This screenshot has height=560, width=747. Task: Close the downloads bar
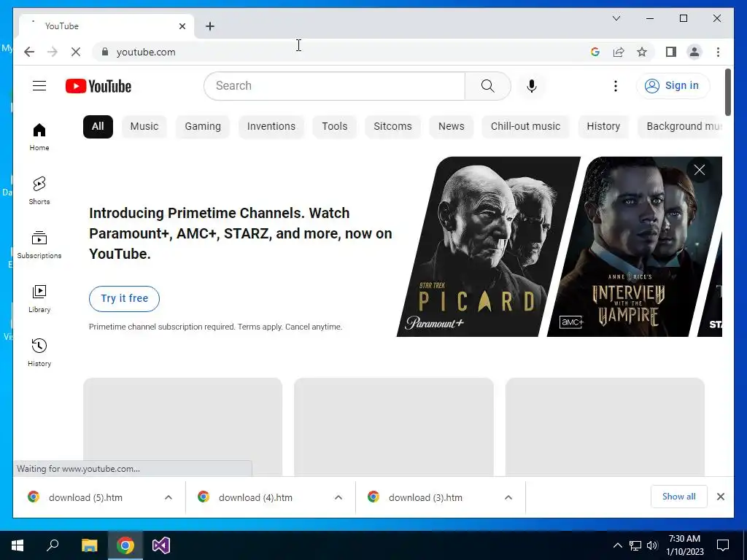(721, 497)
